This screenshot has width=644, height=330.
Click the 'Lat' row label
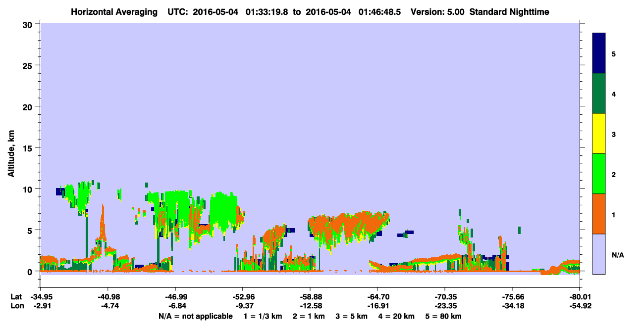16,297
